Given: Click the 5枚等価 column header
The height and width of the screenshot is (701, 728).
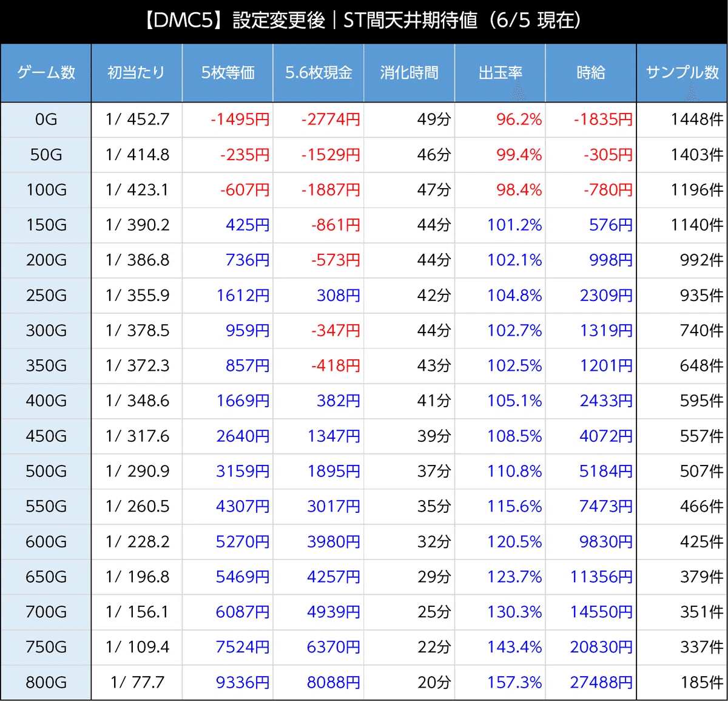Looking at the screenshot, I should pyautogui.click(x=227, y=73).
